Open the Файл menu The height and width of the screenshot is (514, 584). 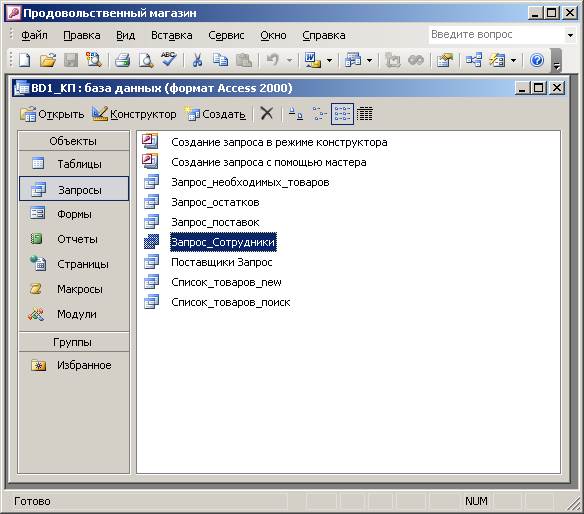pyautogui.click(x=34, y=35)
